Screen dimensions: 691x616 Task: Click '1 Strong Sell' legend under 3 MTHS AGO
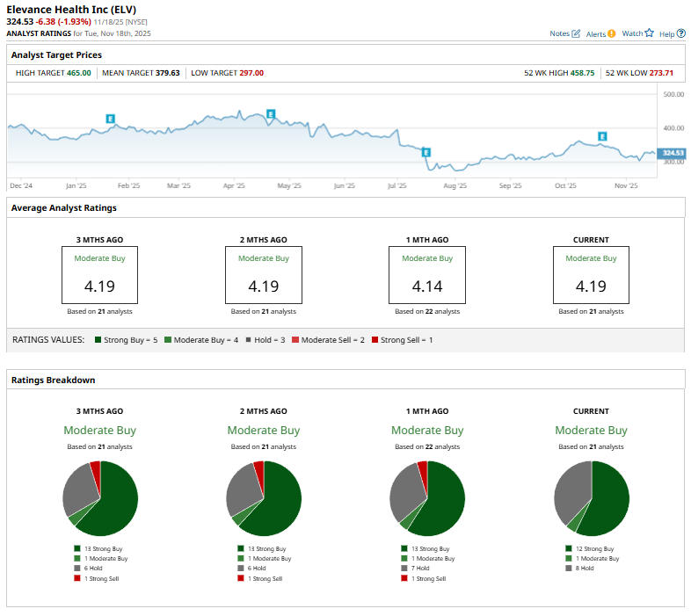coord(97,578)
